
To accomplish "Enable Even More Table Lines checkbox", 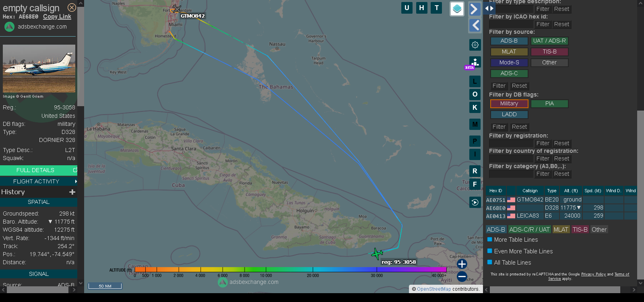I will (490, 251).
